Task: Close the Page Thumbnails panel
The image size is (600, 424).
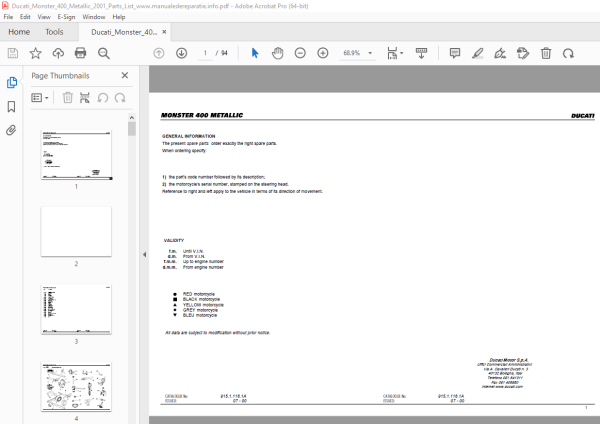Action: [125, 75]
